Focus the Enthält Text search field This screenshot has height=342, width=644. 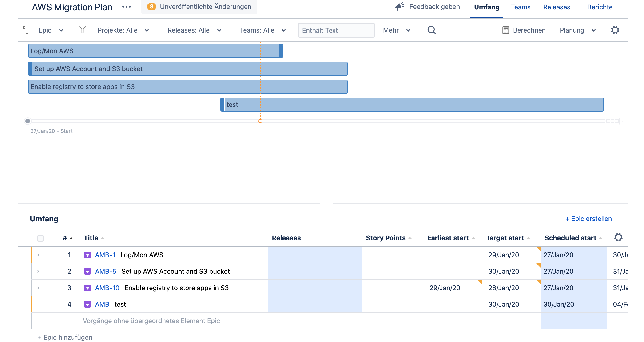click(x=336, y=30)
